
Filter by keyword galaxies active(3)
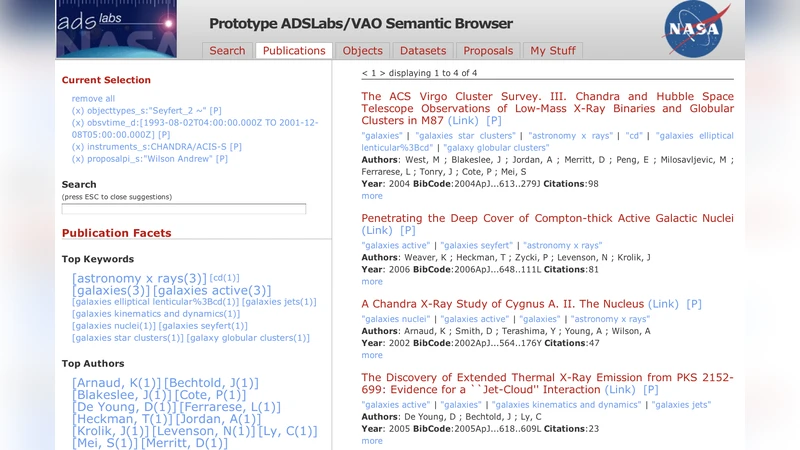[212, 290]
